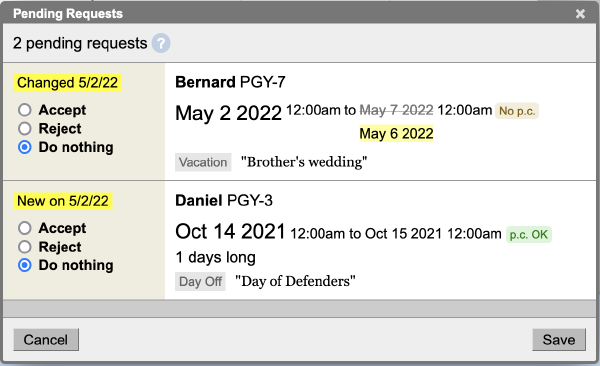Select Do nothing for Daniel's request

[x=25, y=265]
